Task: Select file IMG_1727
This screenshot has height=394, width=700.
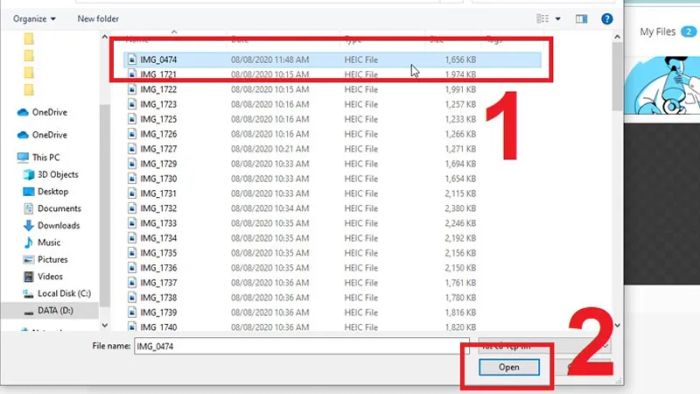Action: click(x=332, y=149)
